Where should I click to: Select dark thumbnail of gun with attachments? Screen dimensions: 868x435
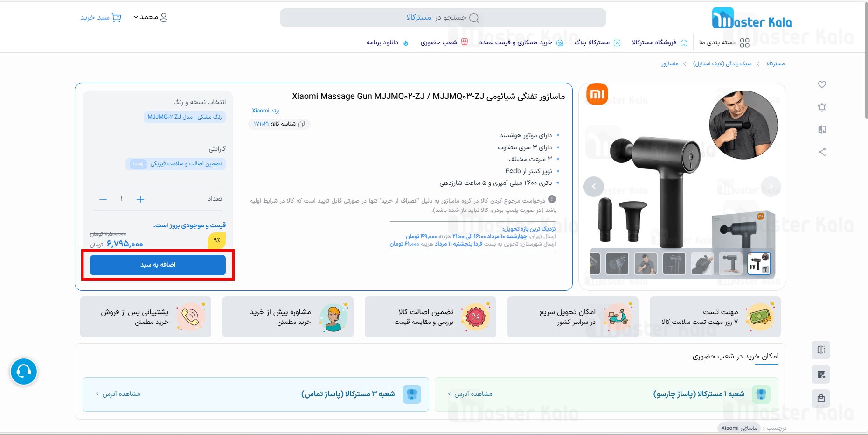tap(674, 264)
